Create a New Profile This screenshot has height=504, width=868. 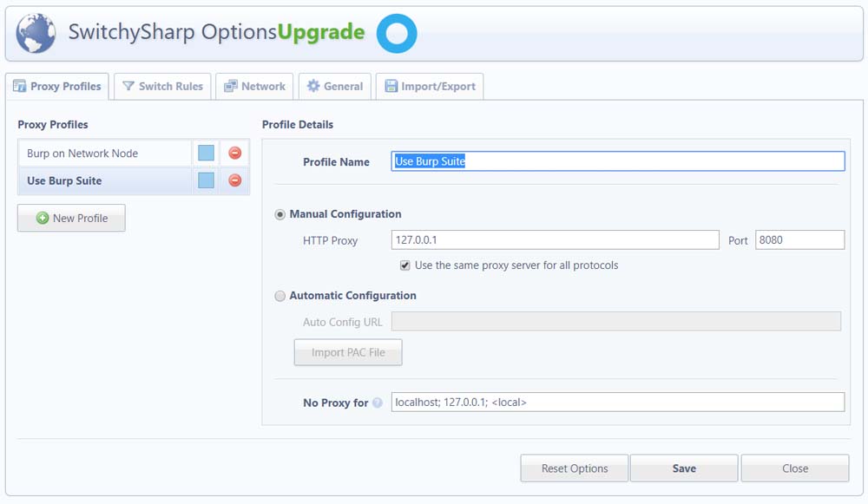[x=71, y=218]
